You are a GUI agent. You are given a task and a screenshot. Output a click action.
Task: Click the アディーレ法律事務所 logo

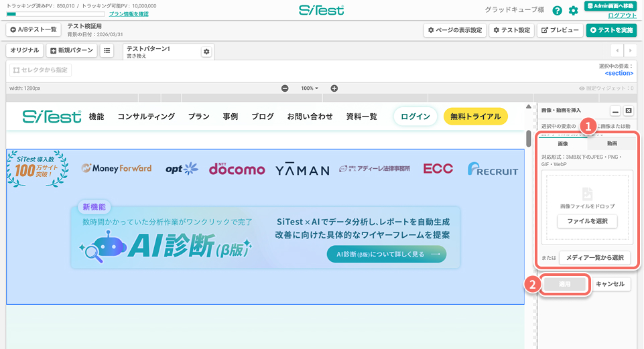click(375, 169)
